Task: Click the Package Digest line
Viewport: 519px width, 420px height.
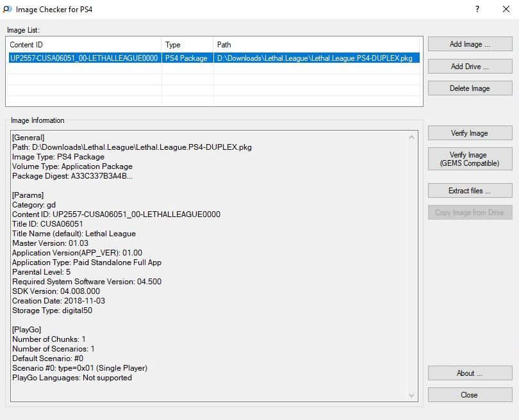Action: [72, 176]
